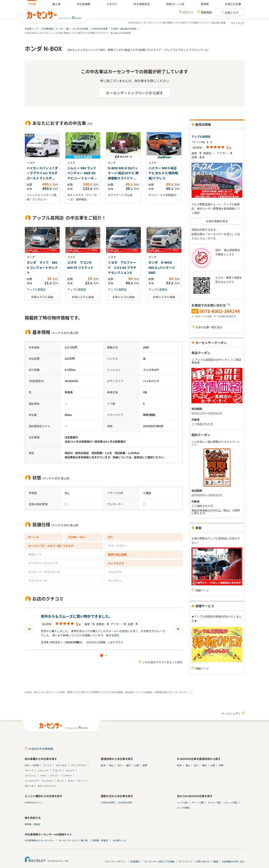Click the NSX footer link
The image size is (269, 868).
(27, 765)
